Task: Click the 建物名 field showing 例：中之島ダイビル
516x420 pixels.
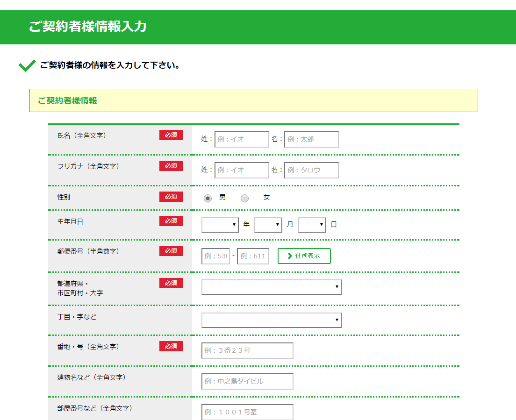Action: (x=247, y=381)
